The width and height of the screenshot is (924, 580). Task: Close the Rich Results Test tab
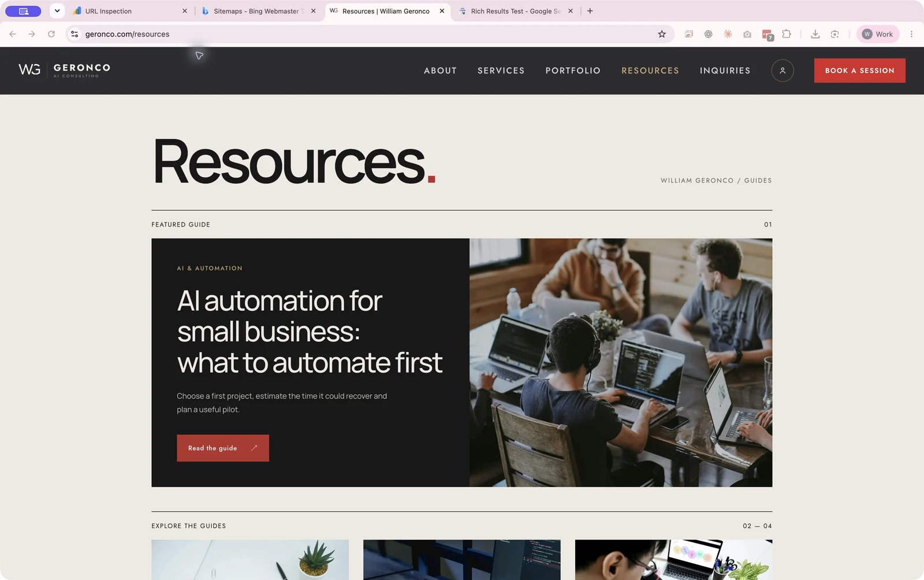(571, 11)
